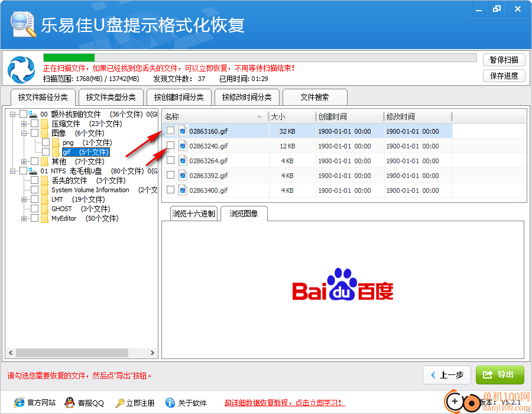Tick the gif folder checkbox
The width and height of the screenshot is (532, 414).
point(46,151)
